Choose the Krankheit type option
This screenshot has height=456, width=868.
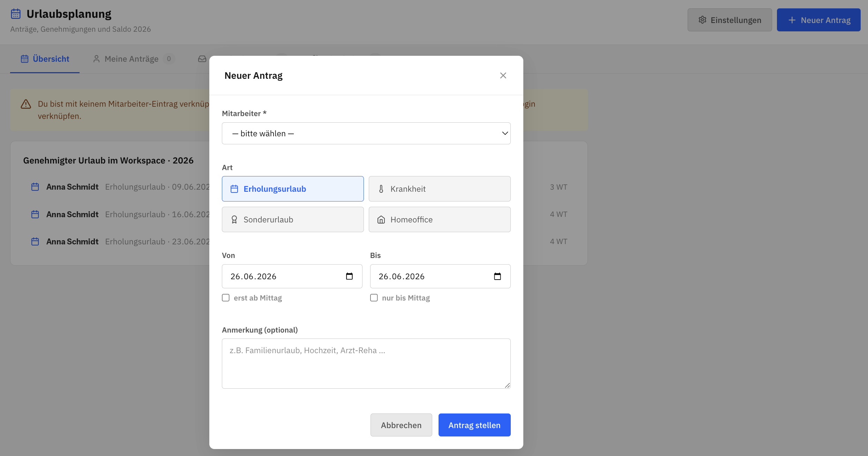(x=439, y=189)
